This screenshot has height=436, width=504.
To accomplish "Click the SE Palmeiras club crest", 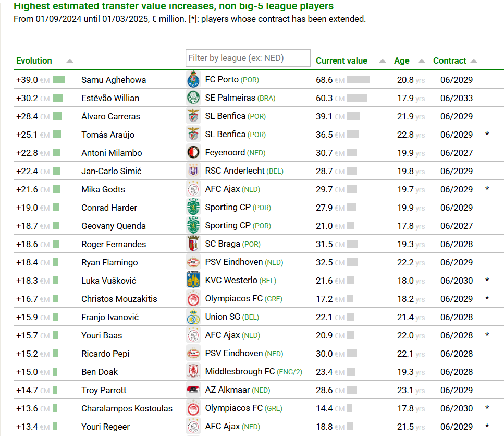I will point(193,98).
